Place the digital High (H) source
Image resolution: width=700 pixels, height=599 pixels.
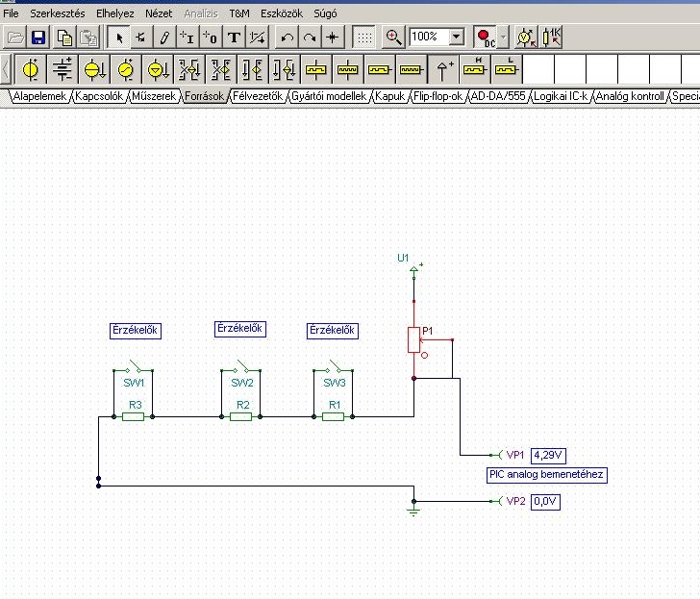tap(474, 69)
